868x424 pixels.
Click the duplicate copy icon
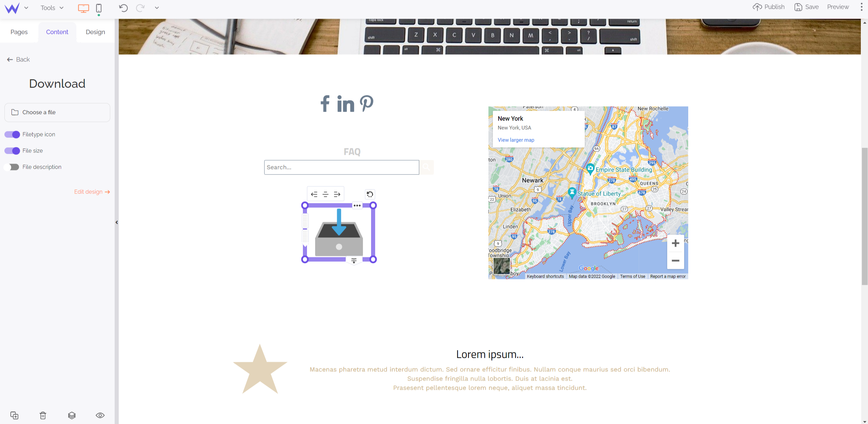click(x=15, y=415)
